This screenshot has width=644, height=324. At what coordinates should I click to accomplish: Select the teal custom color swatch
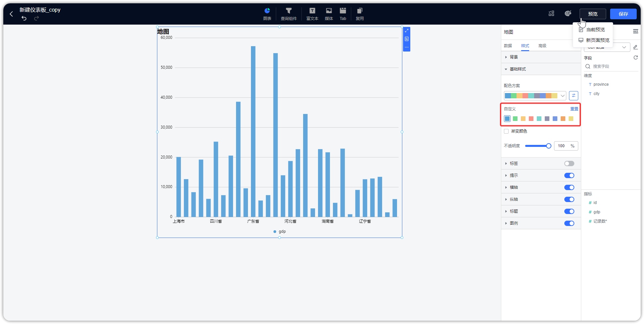(x=539, y=119)
